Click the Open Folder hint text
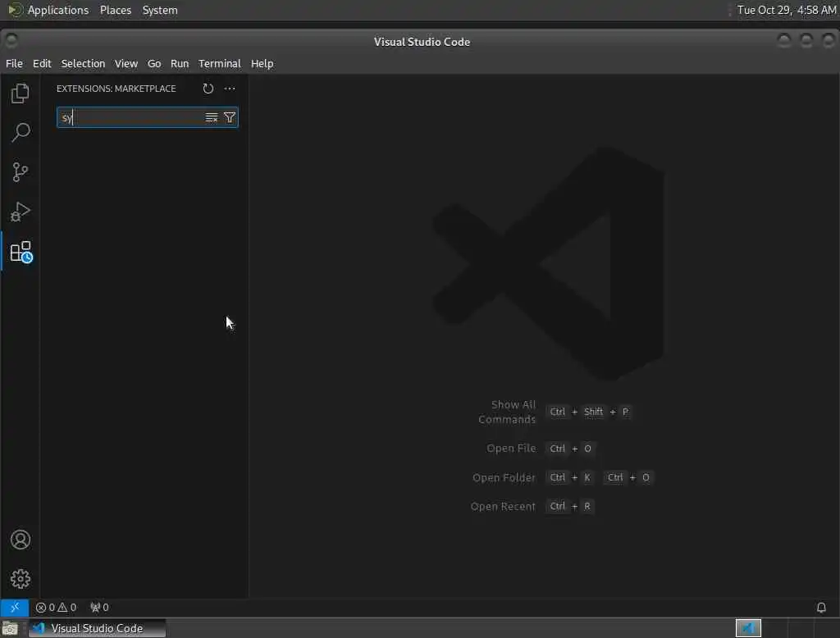The width and height of the screenshot is (840, 638). coord(504,477)
